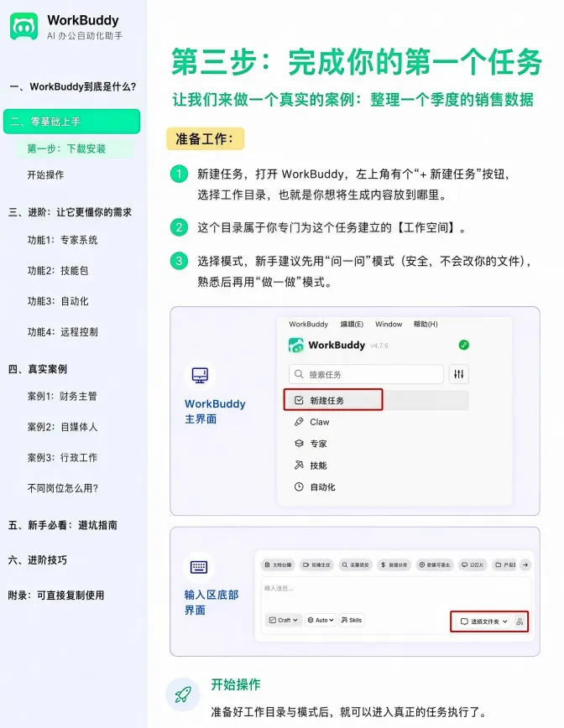Jump to 五、新手必看:避坑指南
This screenshot has width=564, height=728.
coord(63,525)
